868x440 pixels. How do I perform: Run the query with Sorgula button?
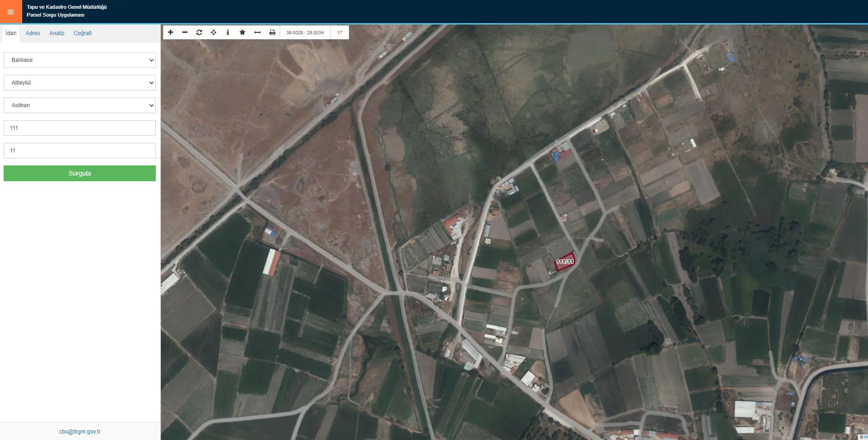coord(79,173)
